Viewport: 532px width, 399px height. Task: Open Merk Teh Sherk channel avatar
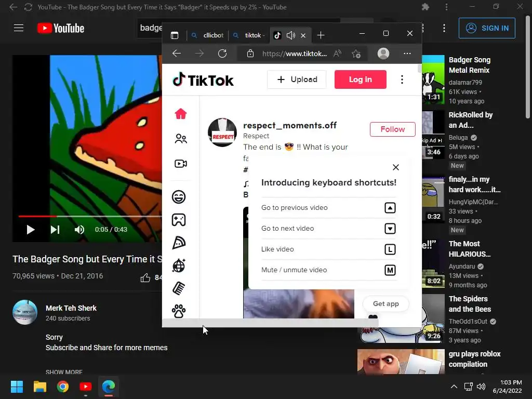(25, 312)
